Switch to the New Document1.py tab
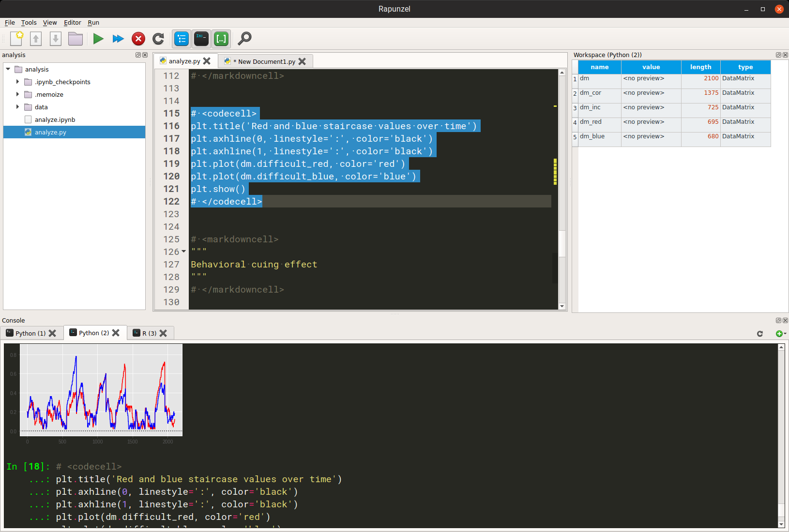The image size is (789, 532). [x=266, y=61]
